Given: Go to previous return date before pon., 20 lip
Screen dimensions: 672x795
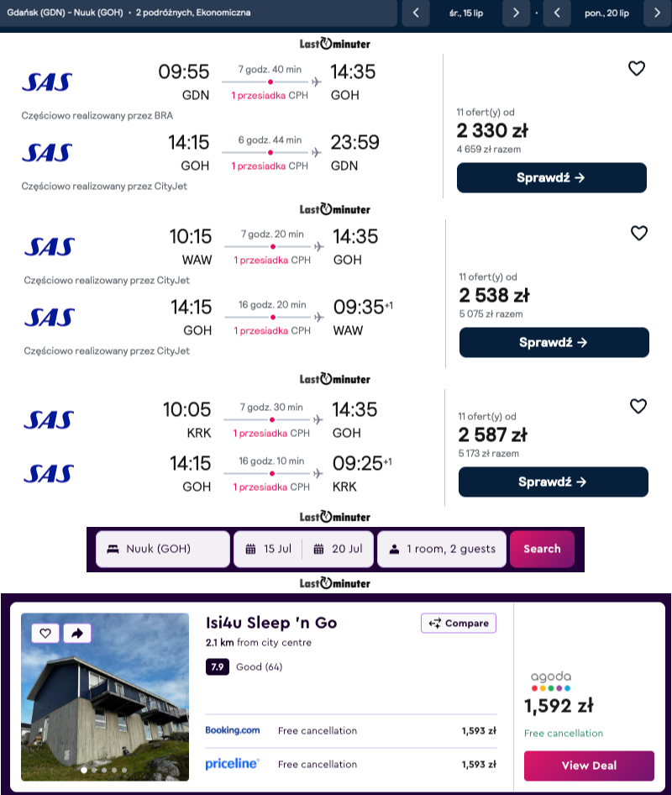Looking at the screenshot, I should 557,13.
